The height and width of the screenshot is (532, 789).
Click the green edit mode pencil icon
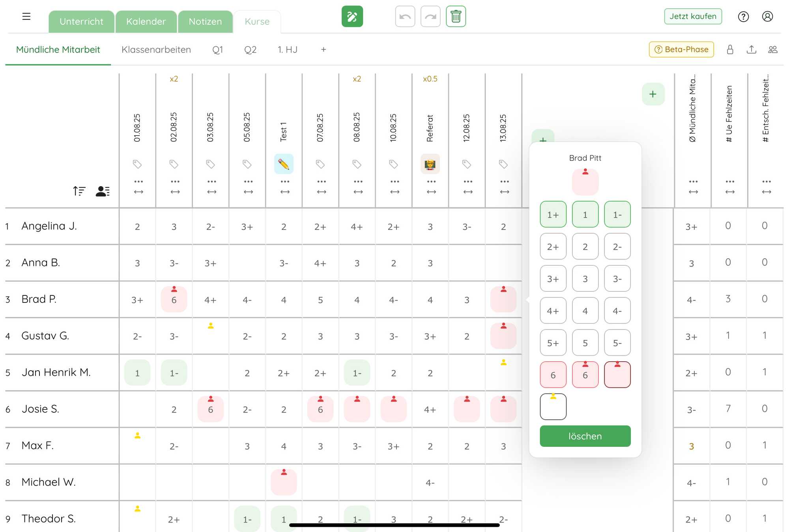tap(352, 17)
